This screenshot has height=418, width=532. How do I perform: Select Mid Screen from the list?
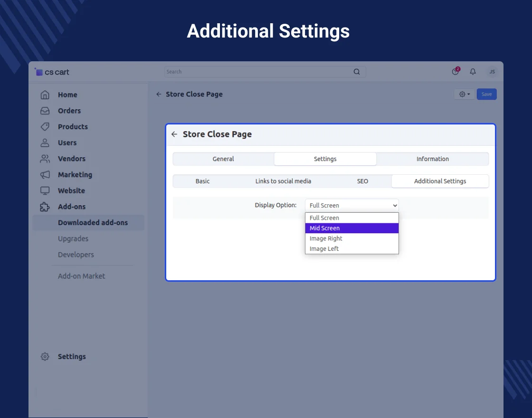[x=351, y=228]
